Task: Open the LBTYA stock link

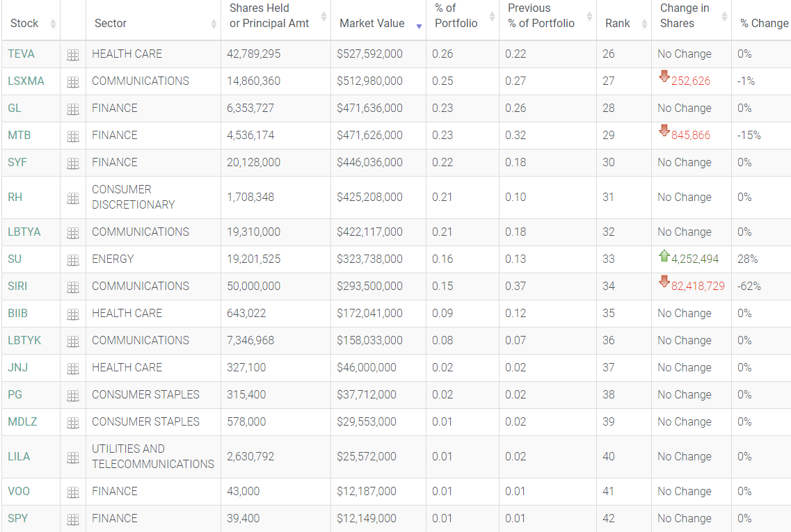Action: point(24,232)
